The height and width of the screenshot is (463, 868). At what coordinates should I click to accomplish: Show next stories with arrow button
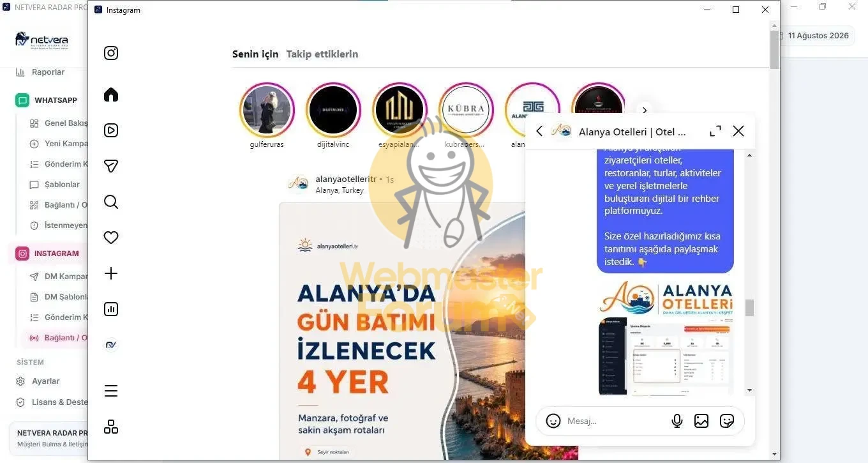click(x=645, y=110)
